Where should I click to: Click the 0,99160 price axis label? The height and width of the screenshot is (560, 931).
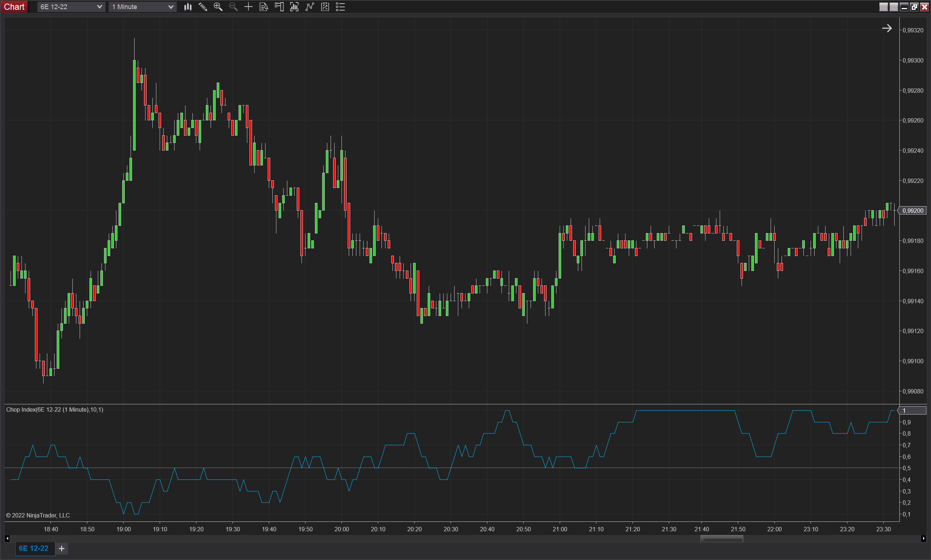coord(913,271)
